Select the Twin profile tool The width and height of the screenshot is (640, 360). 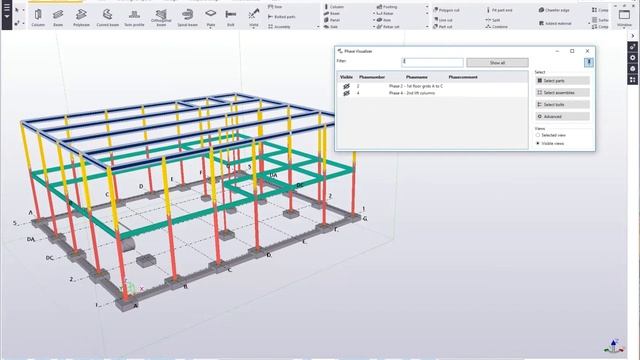click(134, 17)
